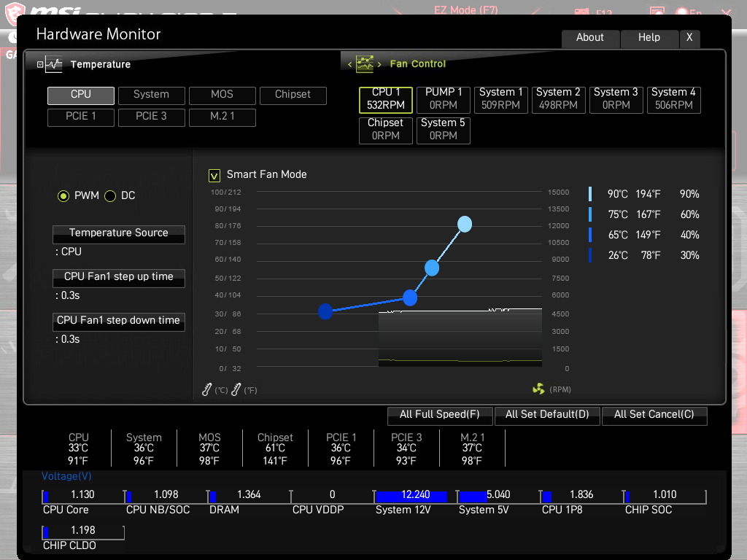Click the Voltage(V) heading
The height and width of the screenshot is (560, 747).
point(66,476)
